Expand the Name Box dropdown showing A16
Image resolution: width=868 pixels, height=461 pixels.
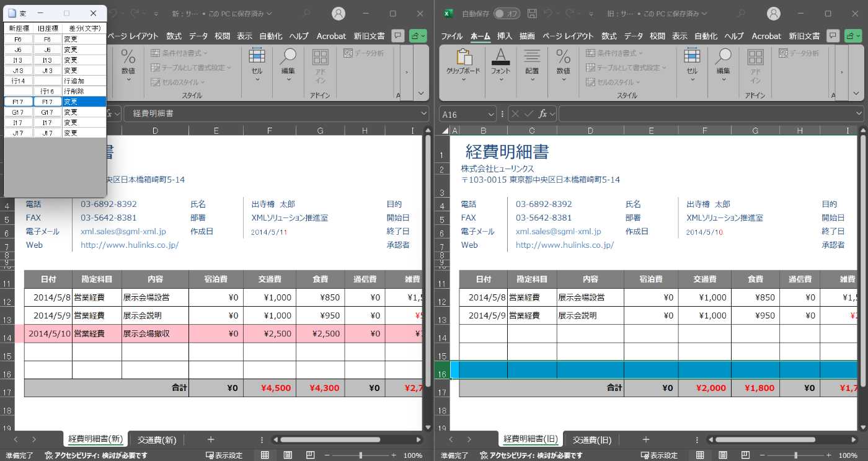click(x=490, y=114)
